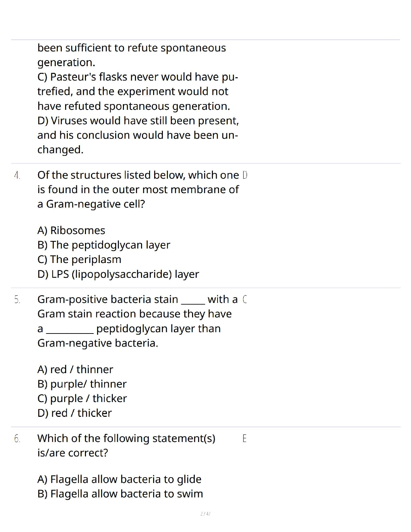Select answer option A) Ribosomes
The image size is (411, 532).
click(71, 230)
